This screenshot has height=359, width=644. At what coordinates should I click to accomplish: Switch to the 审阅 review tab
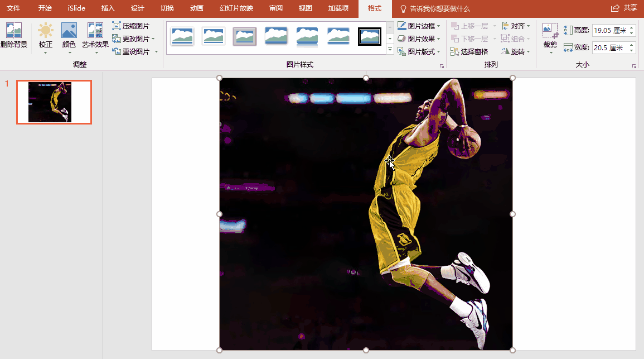[275, 8]
